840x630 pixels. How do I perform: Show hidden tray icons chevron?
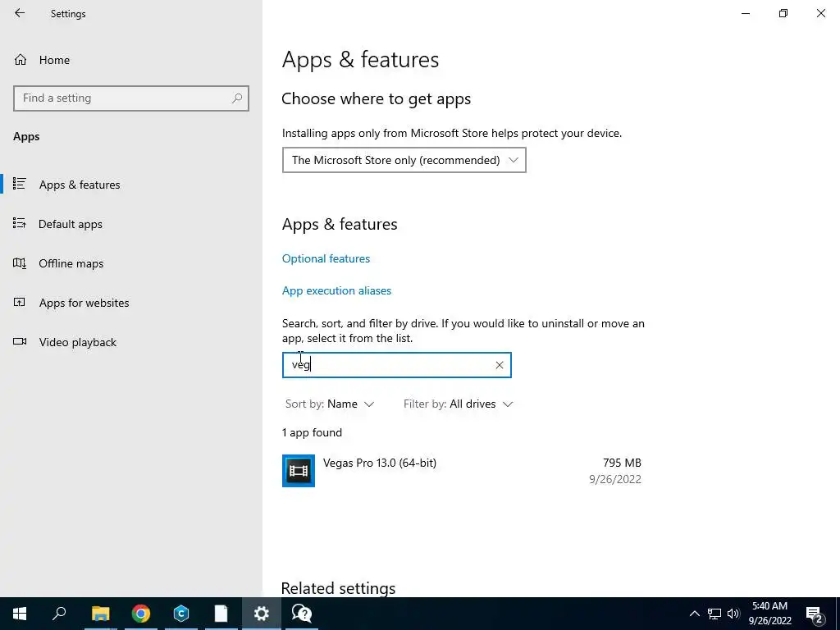coord(694,614)
